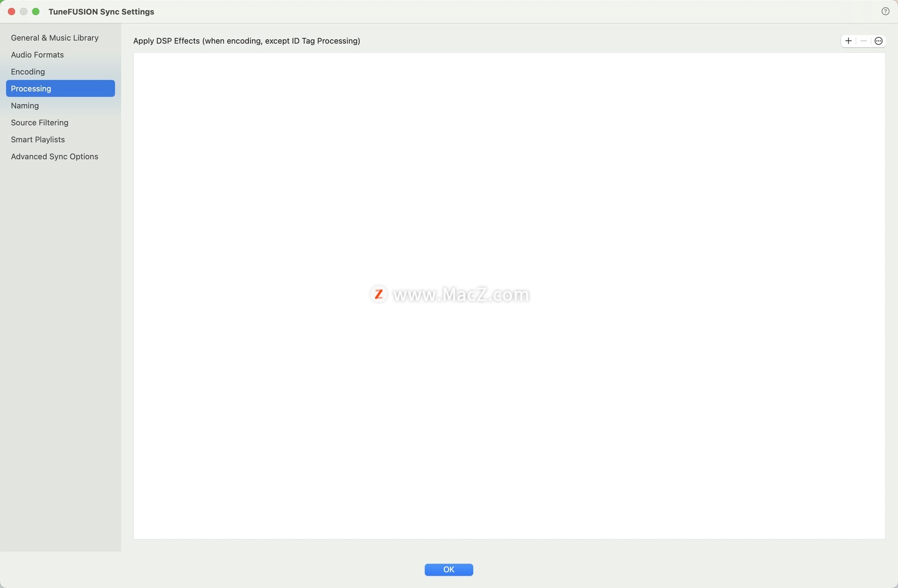Confirm settings with OK button
Screen dimensions: 898x588
(x=449, y=569)
